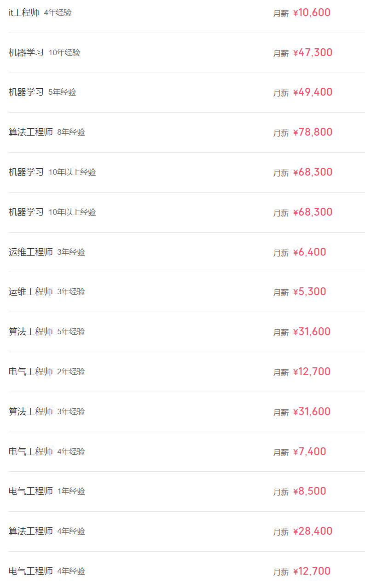Click the ¥6,400 运维工程师 salary

tap(309, 252)
